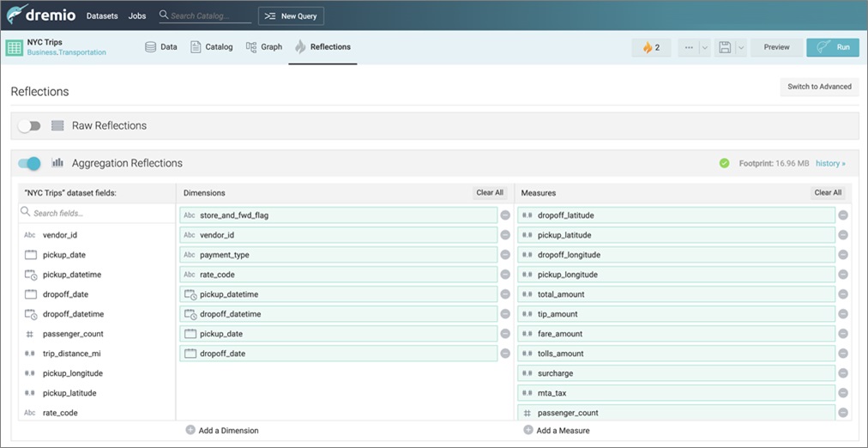The height and width of the screenshot is (448, 868).
Task: Open the ellipsis more options dropdown
Action: point(688,47)
